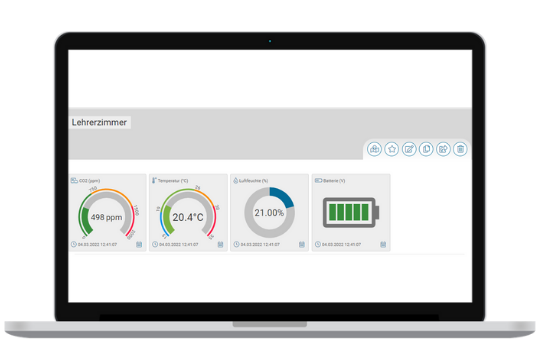Click the timestamp on the CO2 card
This screenshot has width=540, height=360.
[x=97, y=245]
